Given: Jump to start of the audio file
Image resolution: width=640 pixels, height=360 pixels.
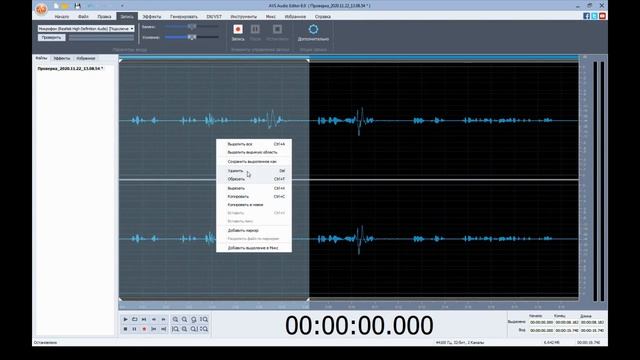Looking at the screenshot, I should coord(154,329).
